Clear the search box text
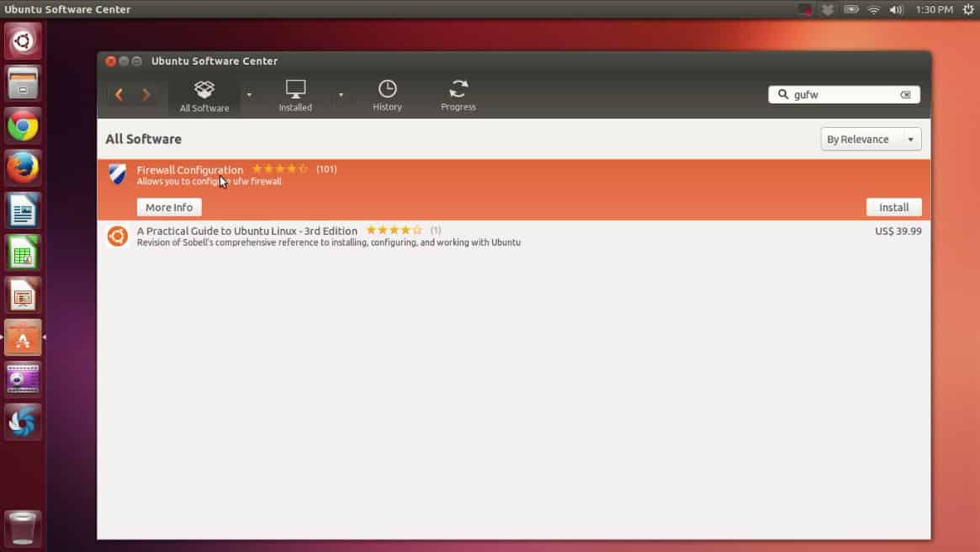 point(906,94)
